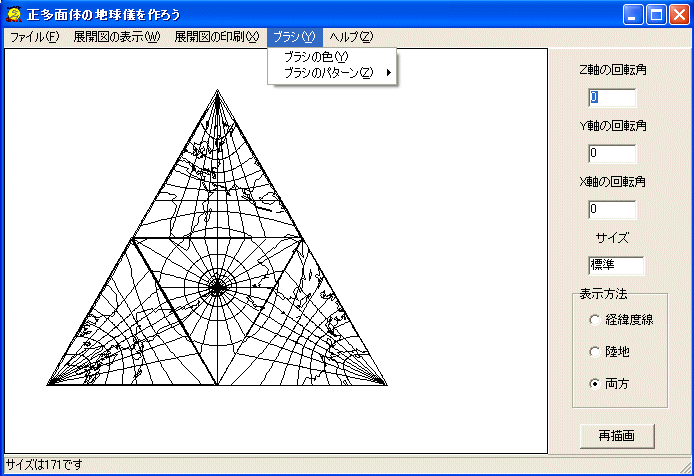
Task: Click the 表示方法 group label
Action: point(603,294)
